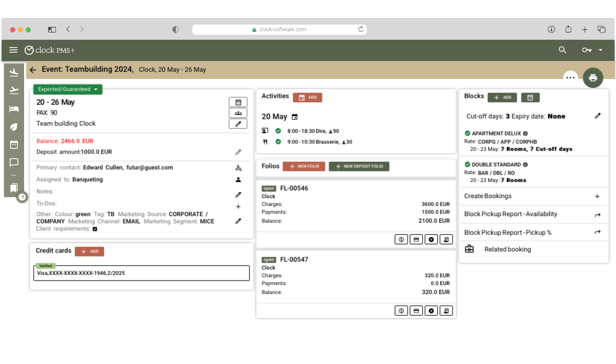Click FL-00546 card payment icon

click(x=416, y=240)
